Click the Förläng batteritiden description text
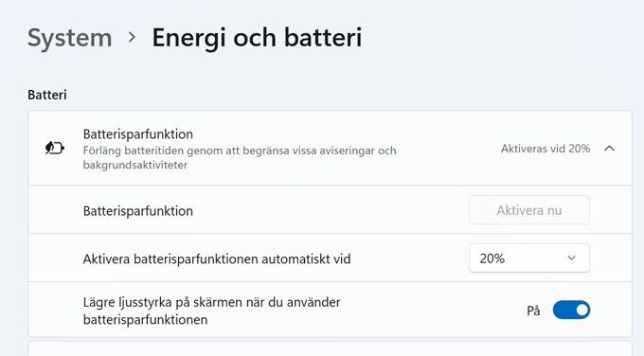Viewport: 644px width, 356px height. click(x=240, y=158)
